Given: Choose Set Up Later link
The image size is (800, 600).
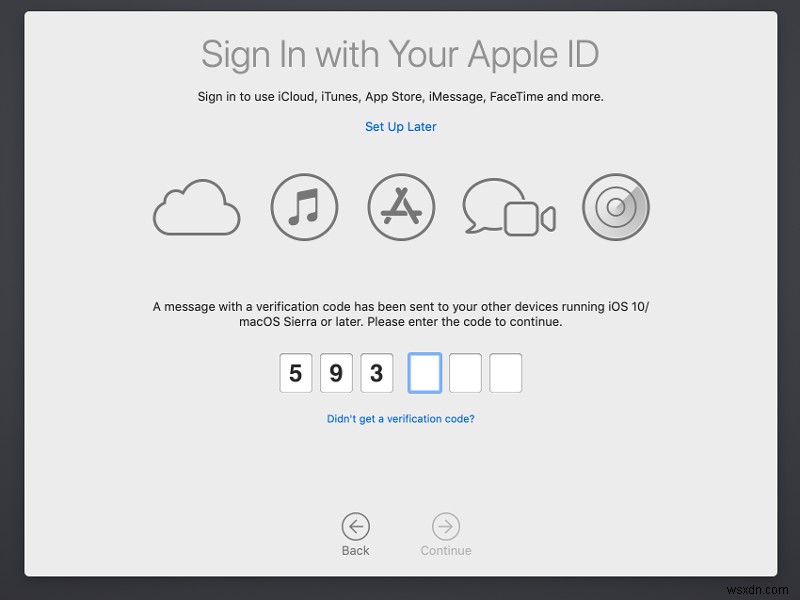Looking at the screenshot, I should tap(401, 127).
